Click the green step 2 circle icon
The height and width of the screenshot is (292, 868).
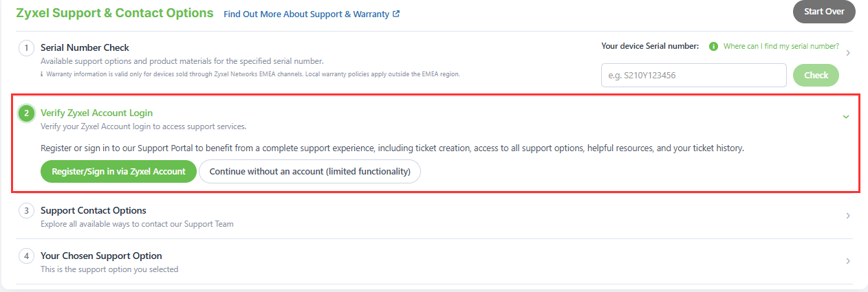26,113
